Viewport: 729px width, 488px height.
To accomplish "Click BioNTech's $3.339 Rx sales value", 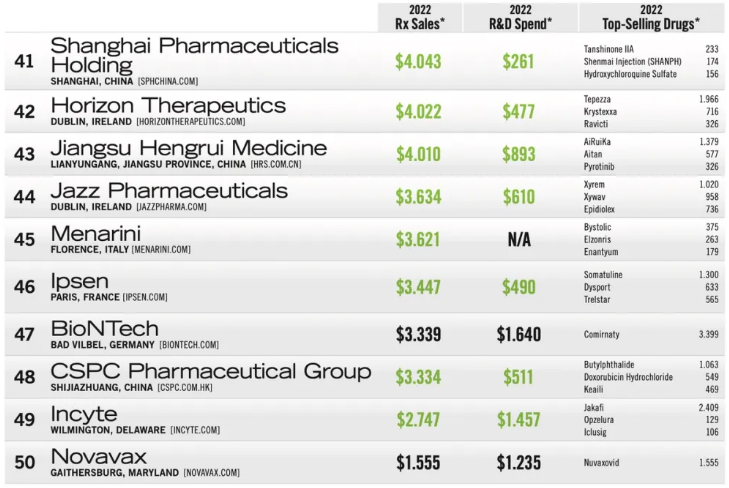I will click(x=418, y=334).
